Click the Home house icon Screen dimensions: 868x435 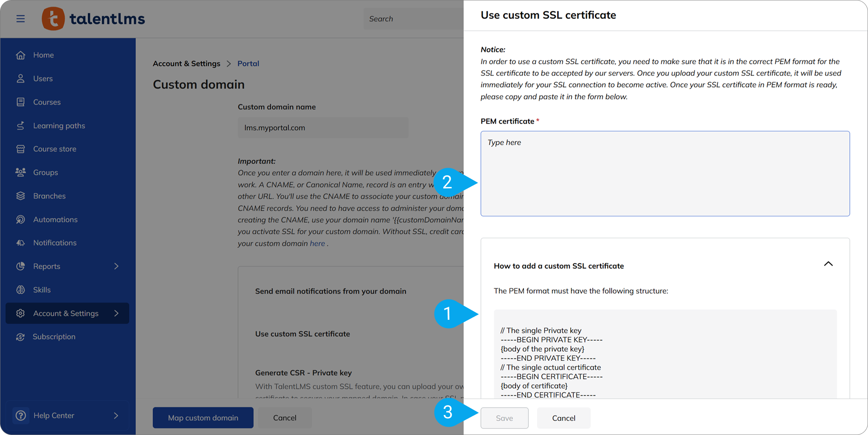click(20, 55)
